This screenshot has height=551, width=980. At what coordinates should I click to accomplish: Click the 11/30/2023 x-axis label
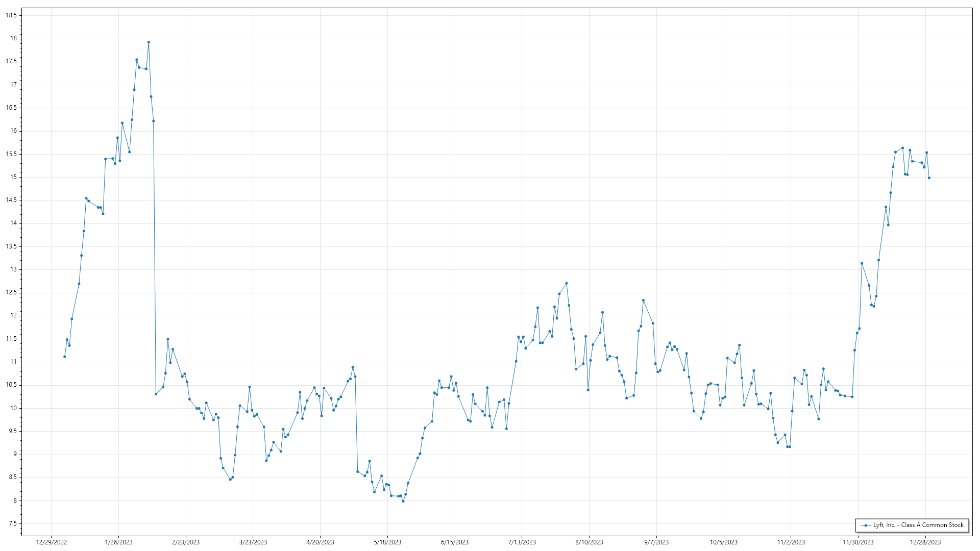858,542
